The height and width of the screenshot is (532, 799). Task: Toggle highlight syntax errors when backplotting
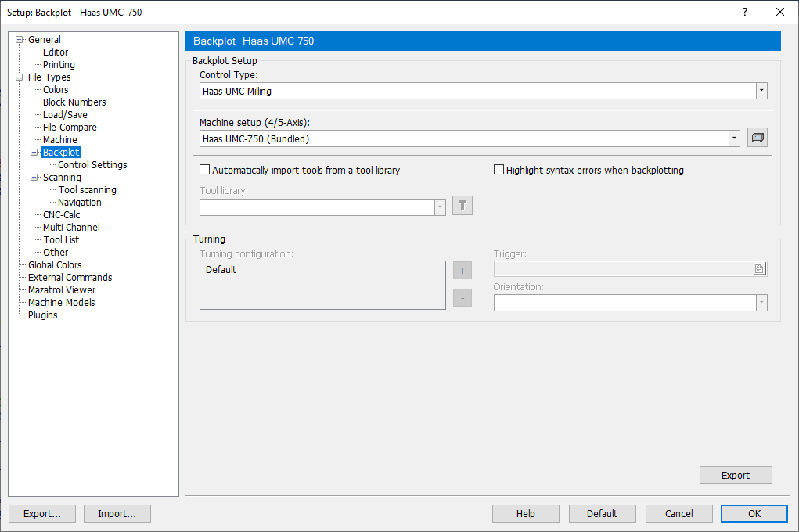pos(498,170)
